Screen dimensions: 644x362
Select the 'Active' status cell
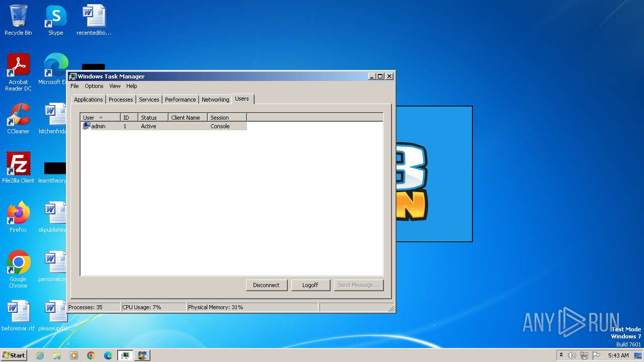point(148,126)
